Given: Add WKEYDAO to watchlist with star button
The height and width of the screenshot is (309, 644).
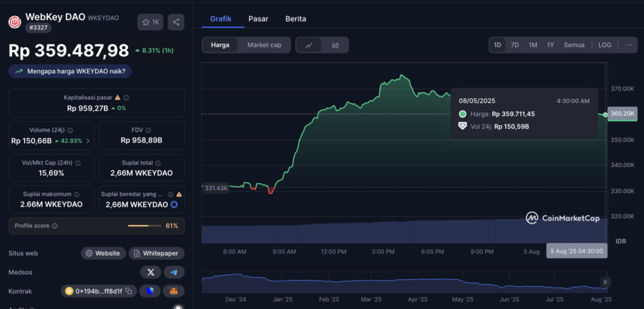Looking at the screenshot, I should click(150, 22).
